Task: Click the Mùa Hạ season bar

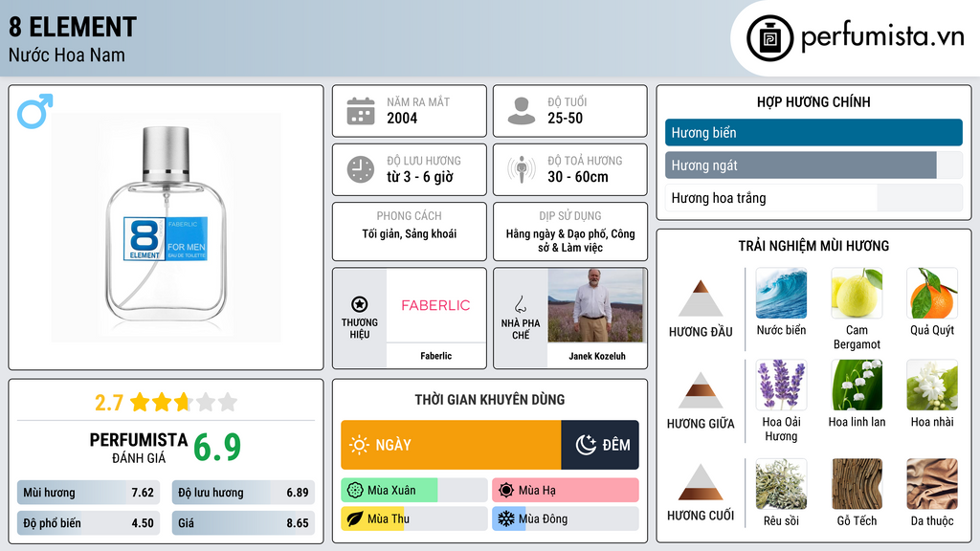Action: pyautogui.click(x=565, y=491)
